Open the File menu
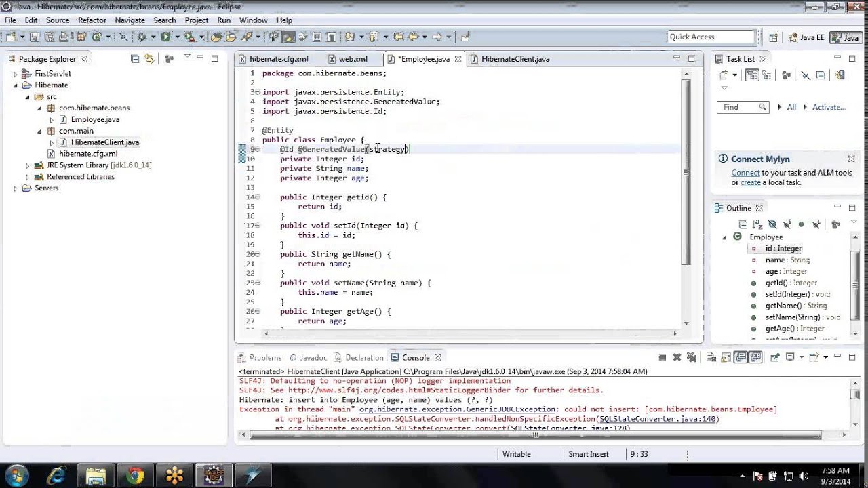868x488 pixels. (10, 20)
